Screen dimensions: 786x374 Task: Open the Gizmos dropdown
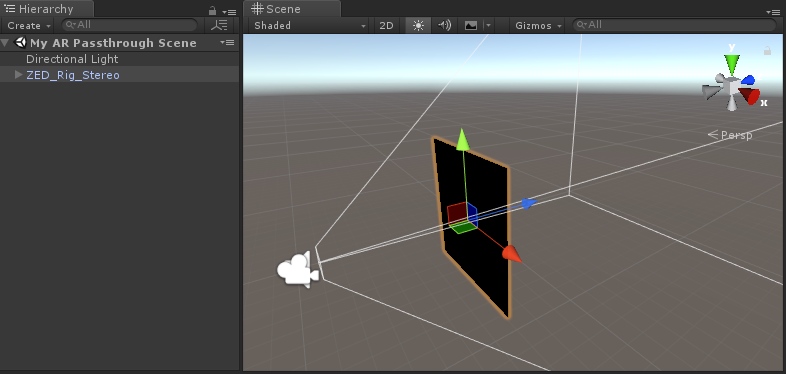538,26
